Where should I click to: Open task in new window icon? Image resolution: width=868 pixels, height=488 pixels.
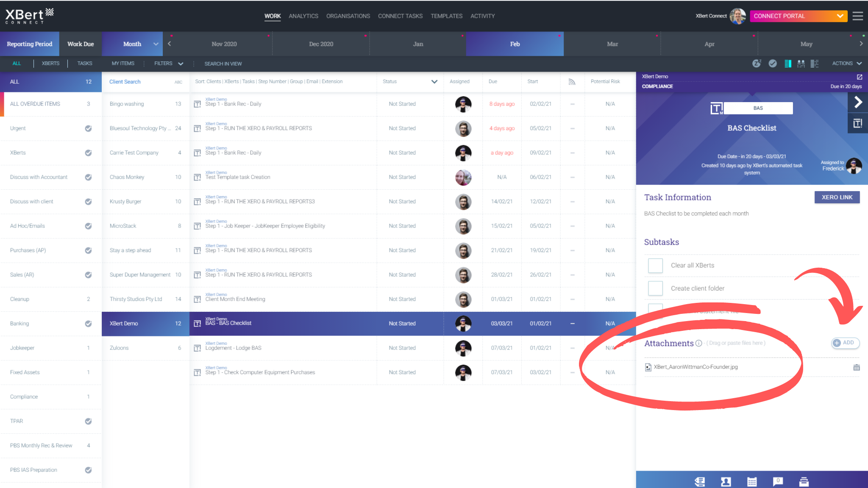tap(860, 77)
